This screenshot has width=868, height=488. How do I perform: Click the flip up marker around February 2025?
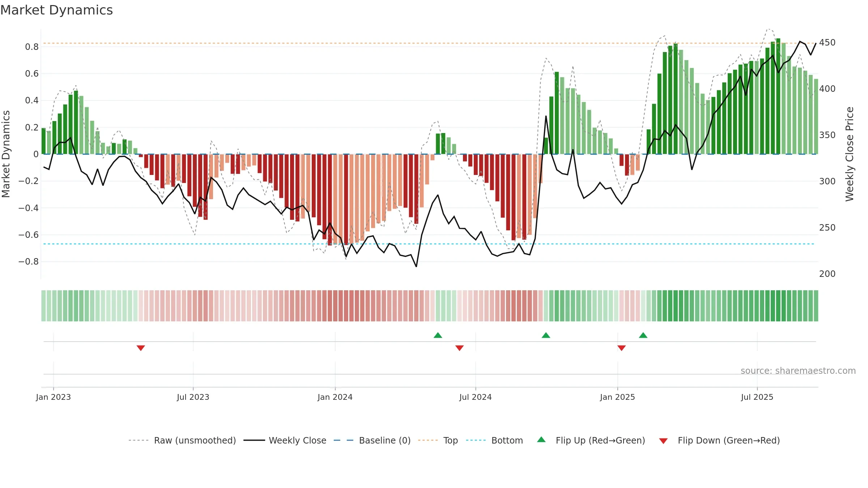pos(643,335)
